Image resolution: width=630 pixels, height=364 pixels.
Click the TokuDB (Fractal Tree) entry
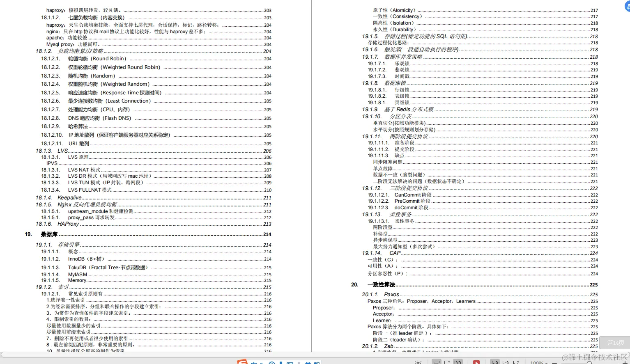(156, 268)
